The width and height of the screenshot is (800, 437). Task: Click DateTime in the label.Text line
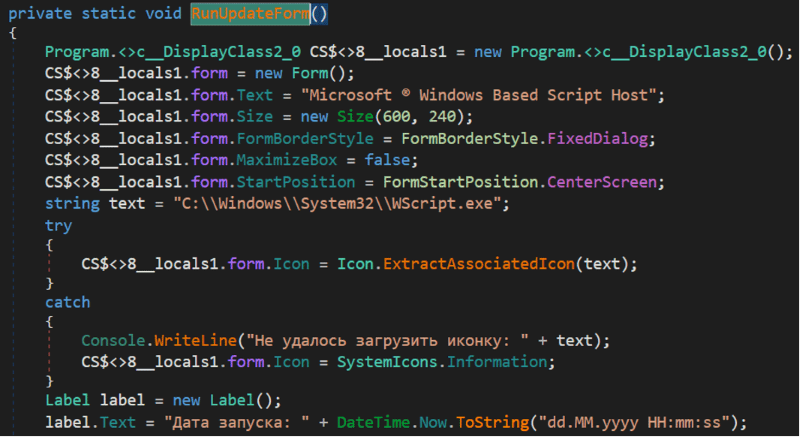373,422
